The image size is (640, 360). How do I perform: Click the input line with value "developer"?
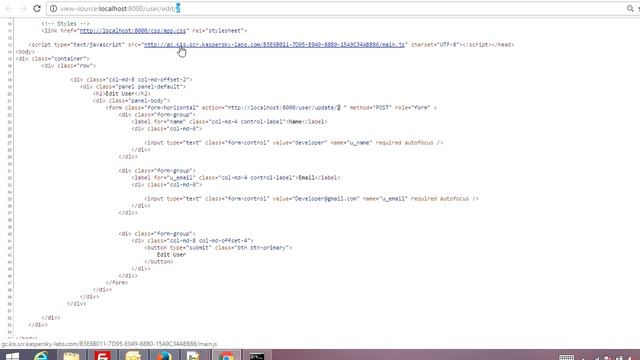(293, 142)
